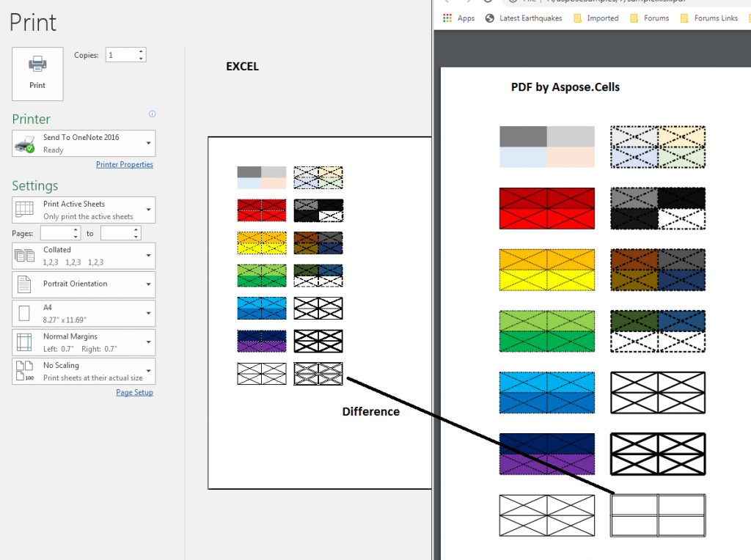Expand the Print Active Sheets dropdown
This screenshot has width=751, height=560.
(84, 210)
